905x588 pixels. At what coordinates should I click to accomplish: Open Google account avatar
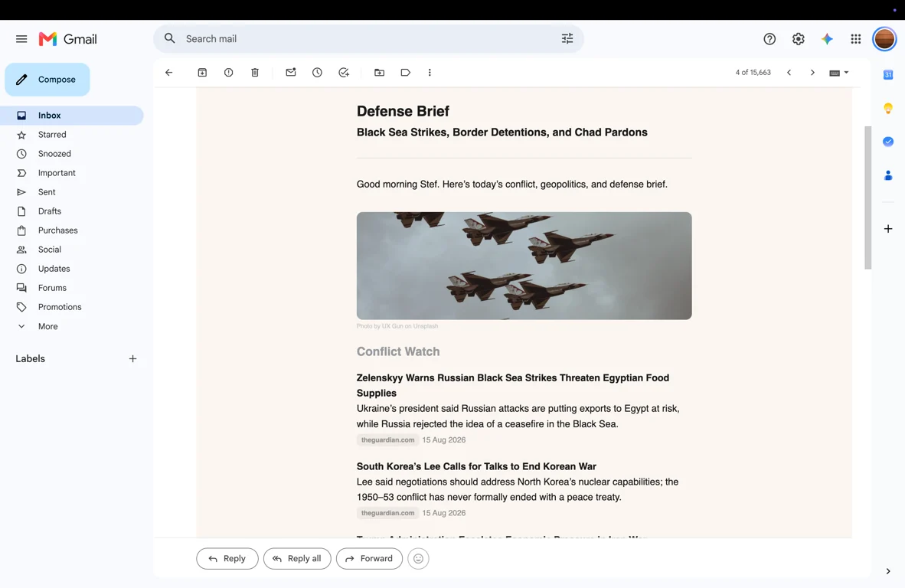click(884, 38)
